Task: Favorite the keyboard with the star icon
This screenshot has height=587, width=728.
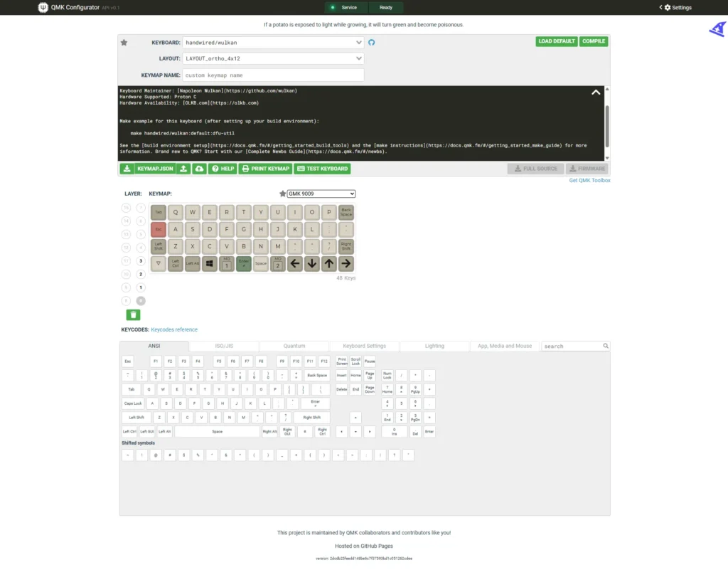Action: point(124,43)
